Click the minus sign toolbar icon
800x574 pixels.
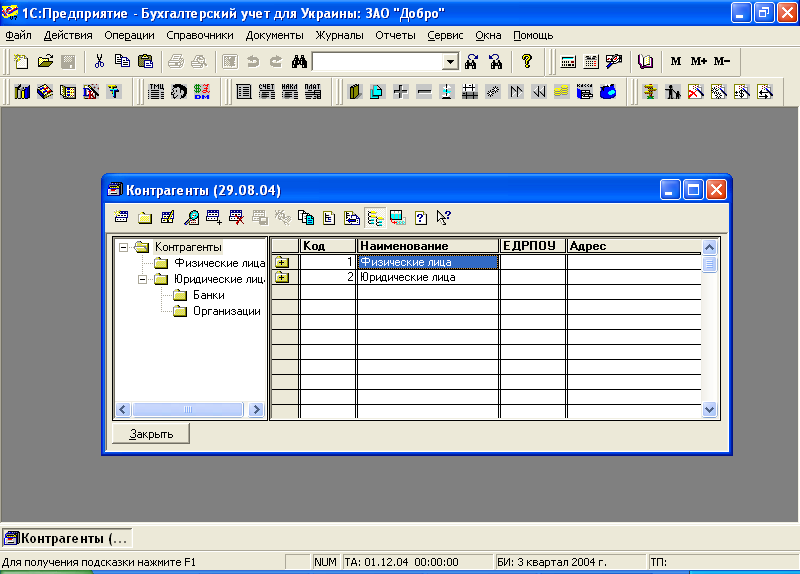pyautogui.click(x=423, y=92)
